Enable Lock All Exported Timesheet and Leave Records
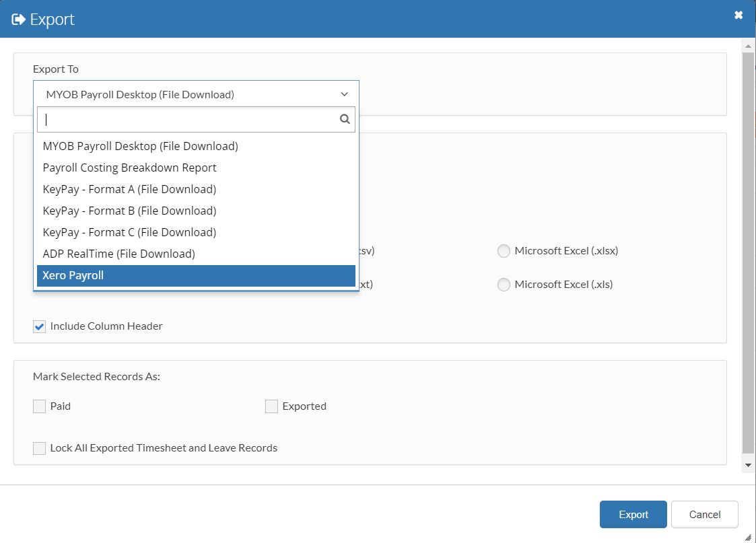The width and height of the screenshot is (756, 543). coord(40,448)
